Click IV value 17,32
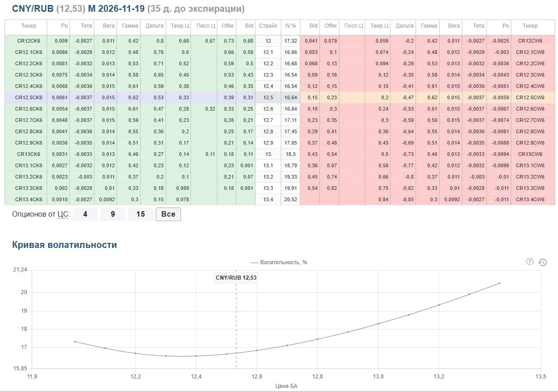This screenshot has height=392, width=558. pos(290,41)
